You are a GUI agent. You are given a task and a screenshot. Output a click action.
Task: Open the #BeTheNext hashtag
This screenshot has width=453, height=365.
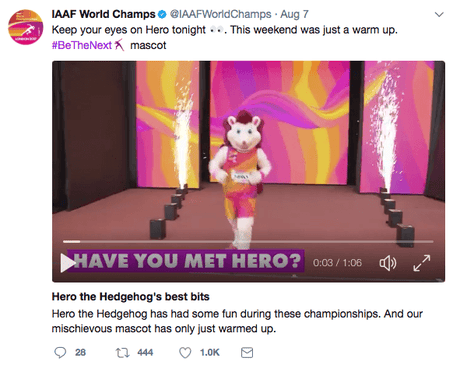point(82,45)
